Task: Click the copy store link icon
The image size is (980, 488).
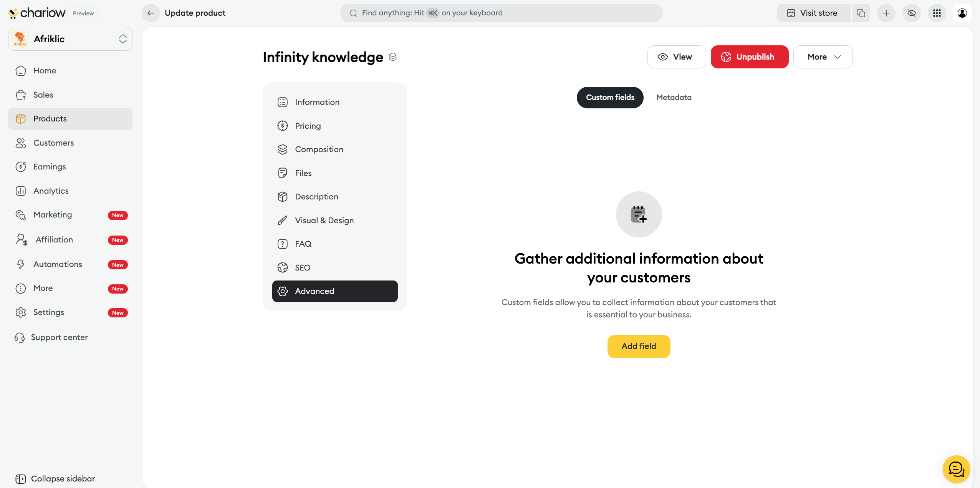Action: click(861, 13)
